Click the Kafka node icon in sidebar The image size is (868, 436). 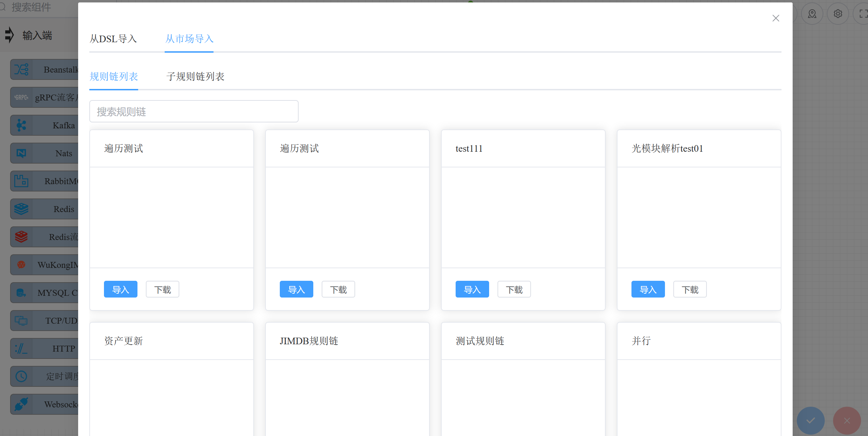tap(21, 125)
